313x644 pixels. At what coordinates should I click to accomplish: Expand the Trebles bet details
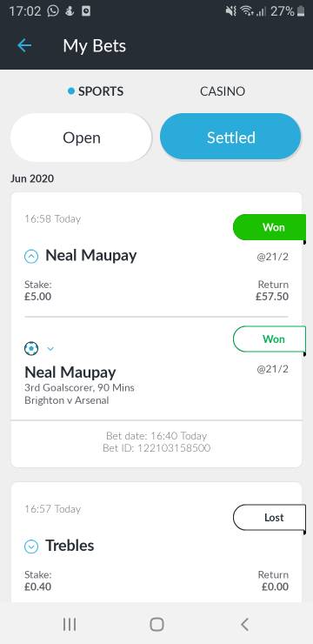pos(31,547)
